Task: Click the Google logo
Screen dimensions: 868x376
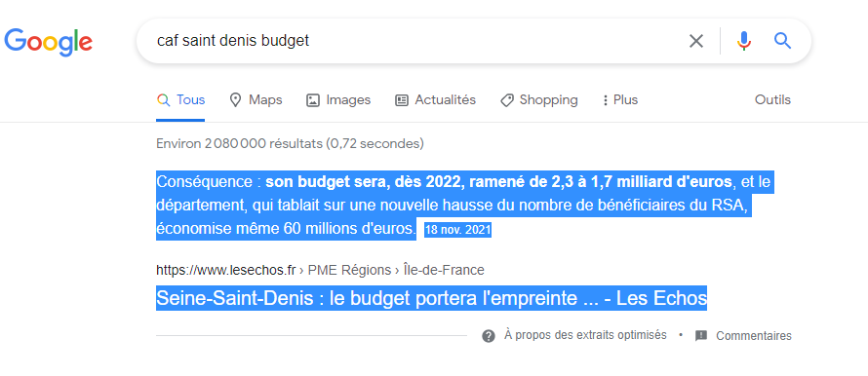Action: tap(48, 42)
